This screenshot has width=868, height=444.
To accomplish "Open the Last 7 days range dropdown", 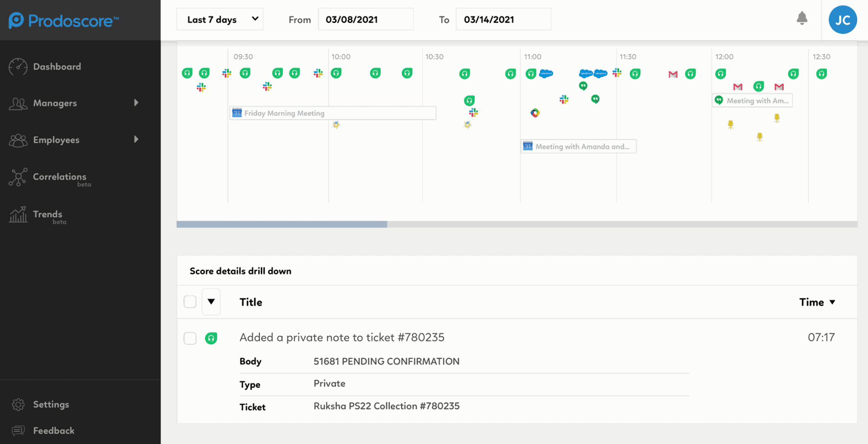I will click(220, 19).
